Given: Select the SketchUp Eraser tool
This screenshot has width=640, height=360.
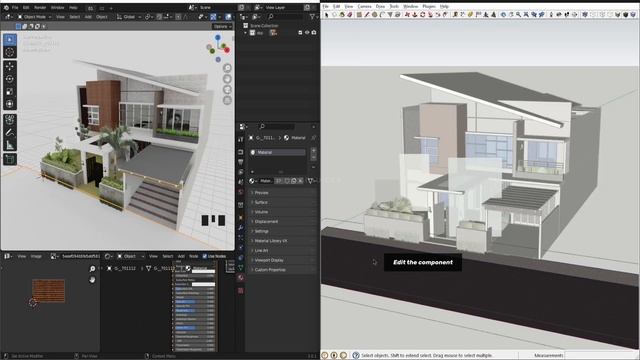Looking at the screenshot, I should click(x=350, y=15).
